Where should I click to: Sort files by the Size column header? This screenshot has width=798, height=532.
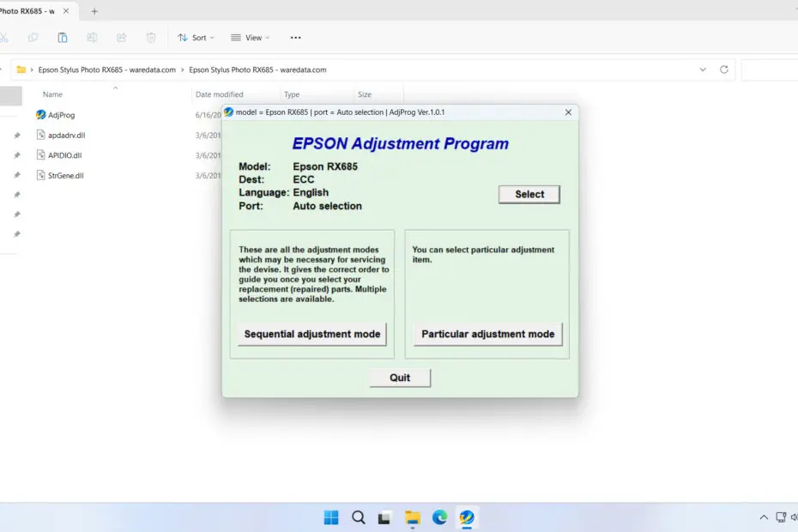pyautogui.click(x=365, y=94)
